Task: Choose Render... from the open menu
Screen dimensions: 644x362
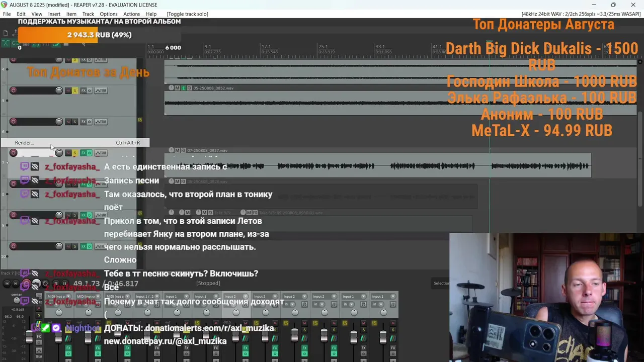Action: [75, 143]
